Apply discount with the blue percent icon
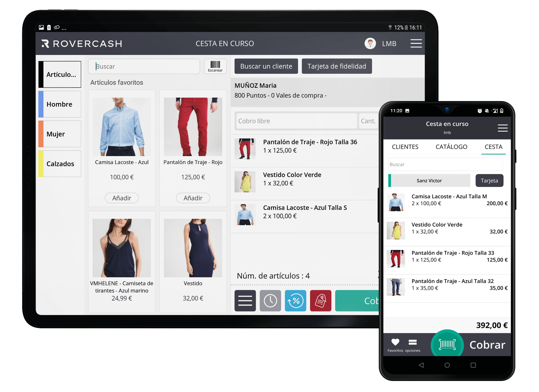 (x=295, y=300)
